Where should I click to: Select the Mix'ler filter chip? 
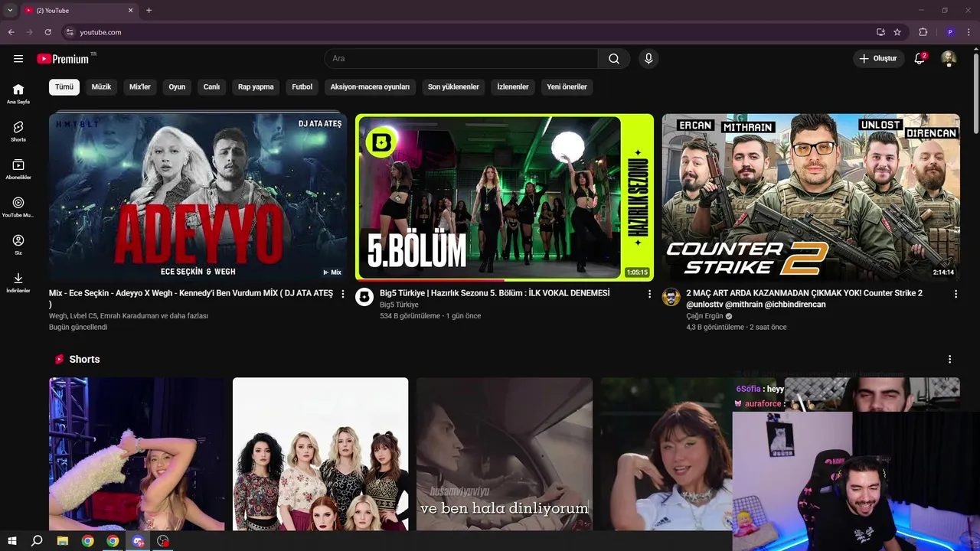click(x=140, y=87)
